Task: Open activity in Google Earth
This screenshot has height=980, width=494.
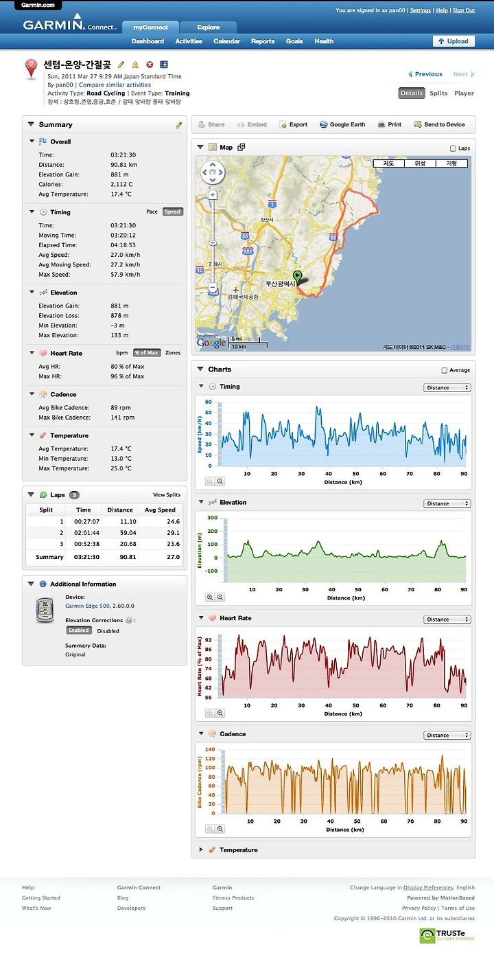Action: coord(342,125)
